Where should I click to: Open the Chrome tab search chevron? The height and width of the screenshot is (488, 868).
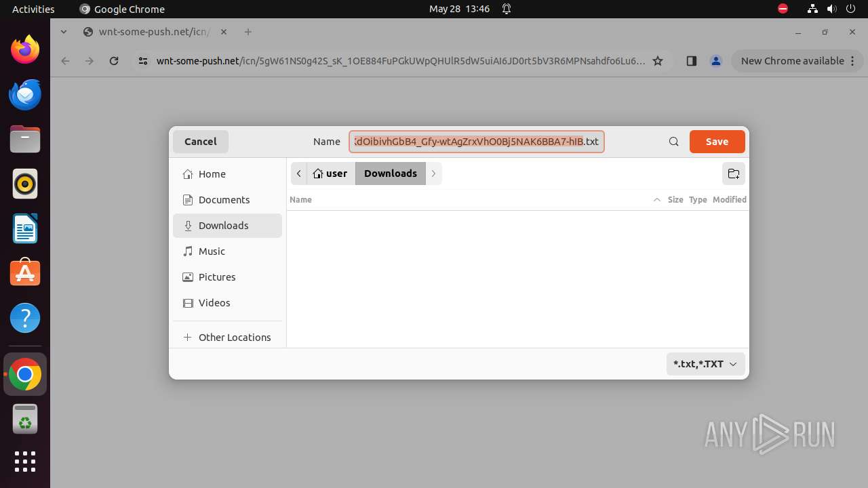[x=64, y=32]
